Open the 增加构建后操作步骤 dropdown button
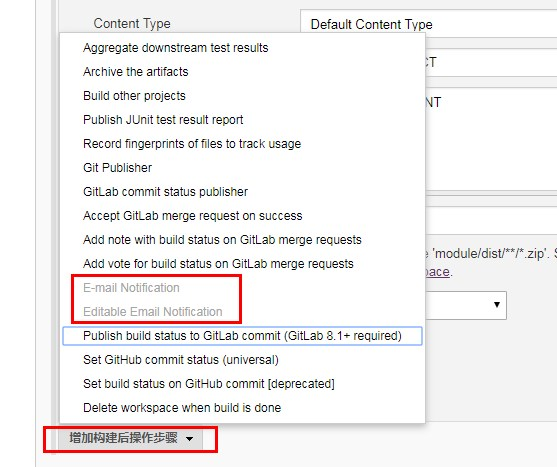 tap(131, 438)
